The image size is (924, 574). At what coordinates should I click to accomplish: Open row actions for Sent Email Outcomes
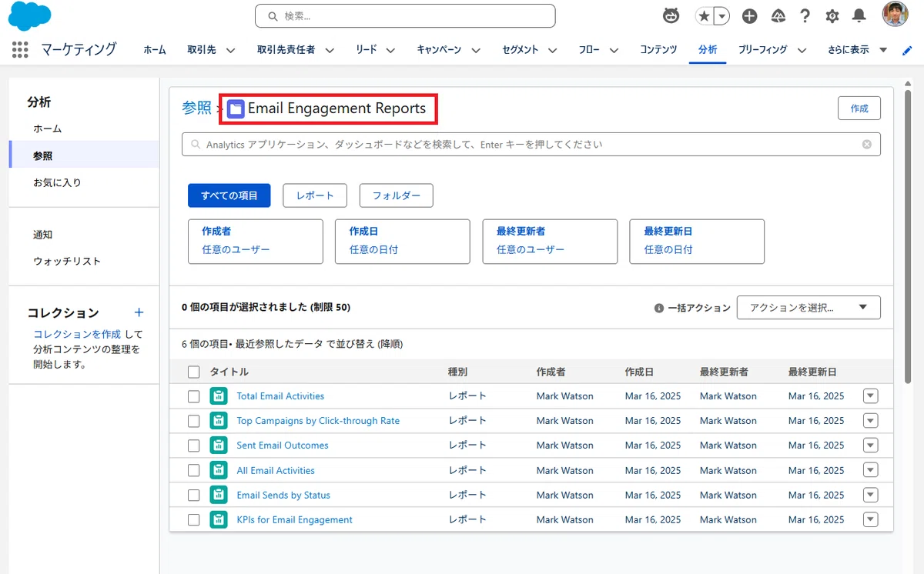[871, 446]
